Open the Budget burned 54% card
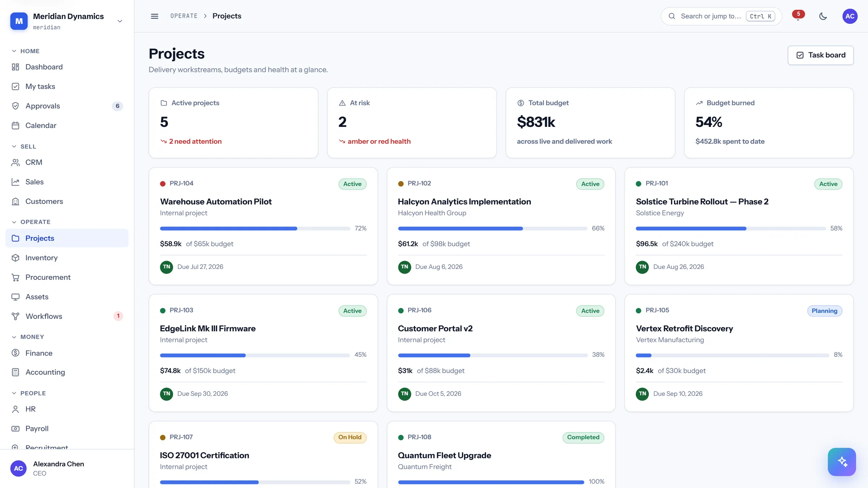Screen dimensions: 868x488 click(x=769, y=123)
